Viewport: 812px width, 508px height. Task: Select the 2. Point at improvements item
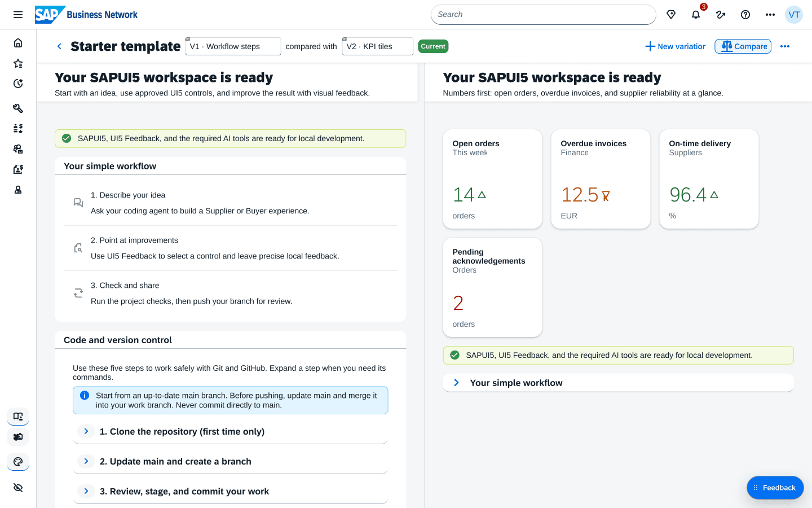[231, 248]
